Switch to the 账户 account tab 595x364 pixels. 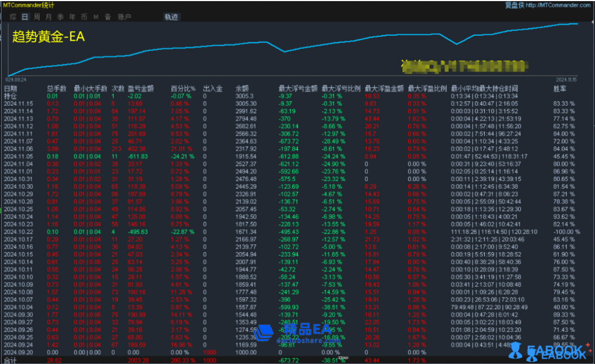coord(125,17)
